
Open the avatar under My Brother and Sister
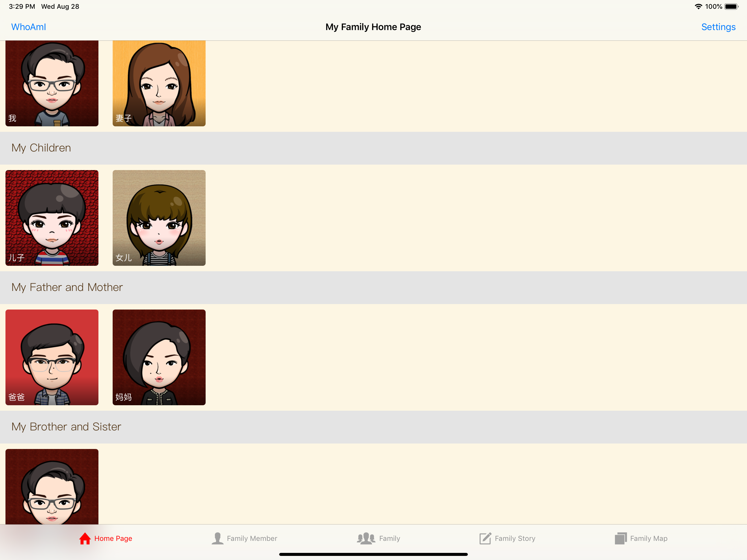52,487
